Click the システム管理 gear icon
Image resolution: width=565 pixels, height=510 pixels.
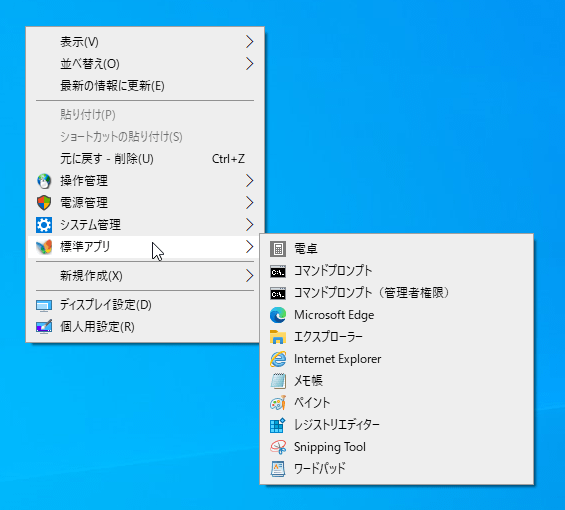point(44,225)
